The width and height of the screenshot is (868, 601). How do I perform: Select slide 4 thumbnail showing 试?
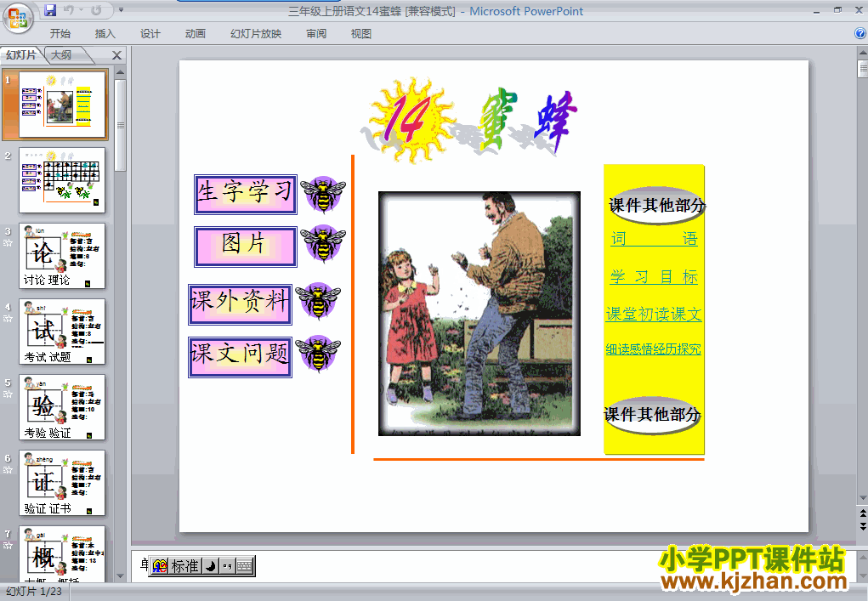tap(62, 332)
